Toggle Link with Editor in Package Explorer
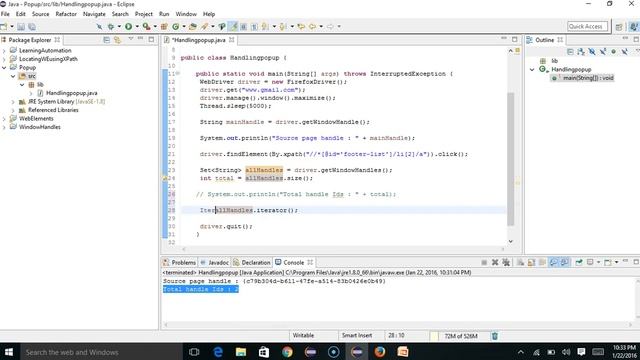 click(118, 40)
